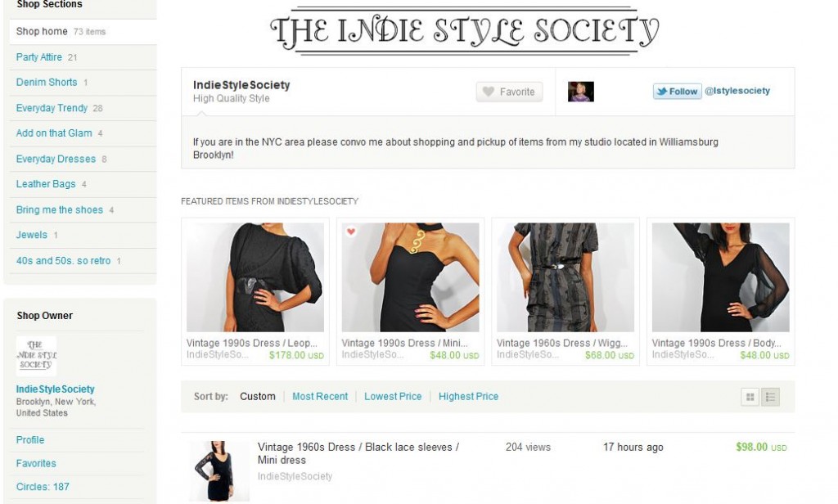Image resolution: width=838 pixels, height=504 pixels.
Task: Sort items by Lowest Price
Action: pos(393,397)
